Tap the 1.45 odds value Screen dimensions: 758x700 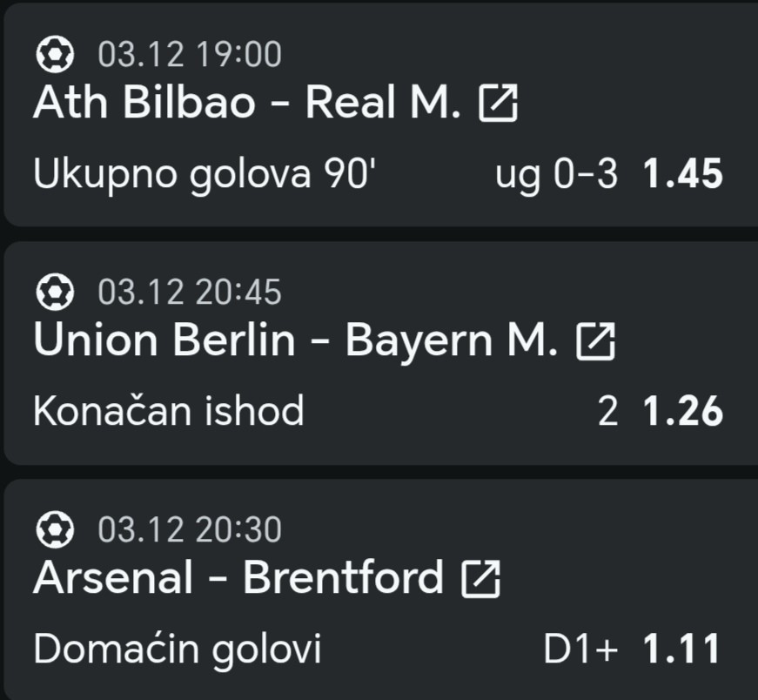683,175
